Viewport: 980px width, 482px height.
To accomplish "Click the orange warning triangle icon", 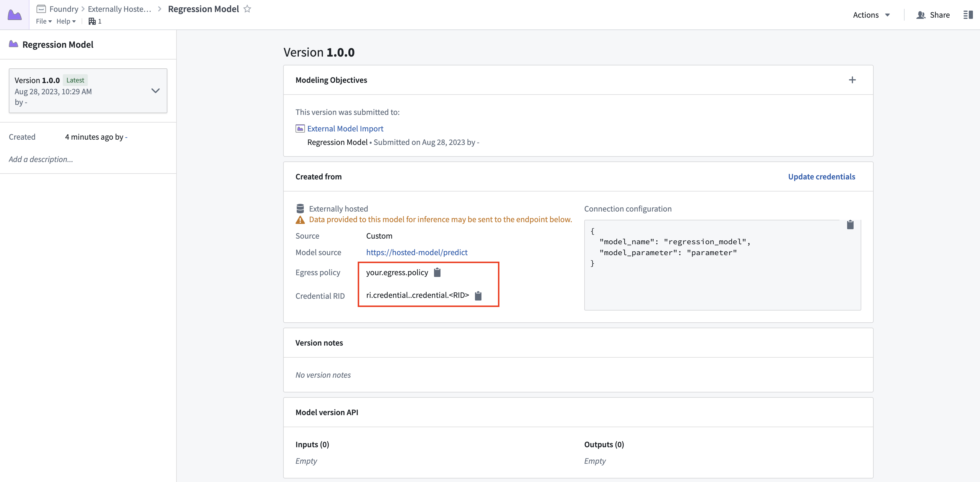I will [300, 220].
